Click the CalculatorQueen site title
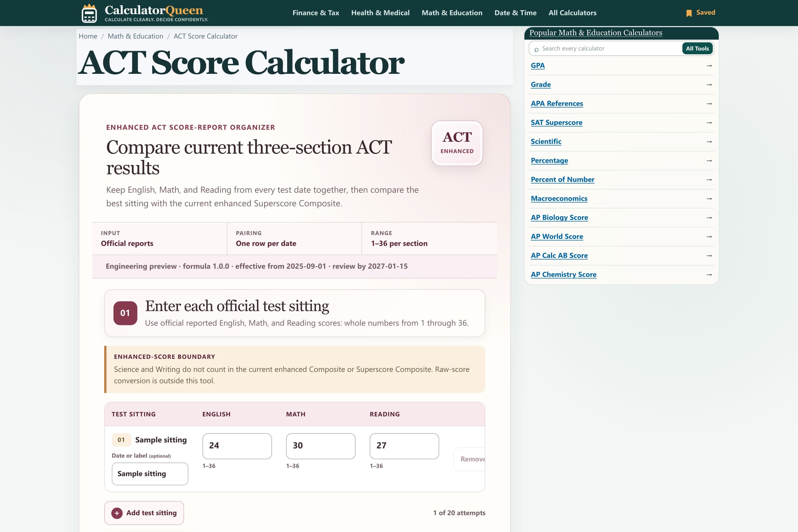798x532 pixels. 154,10
